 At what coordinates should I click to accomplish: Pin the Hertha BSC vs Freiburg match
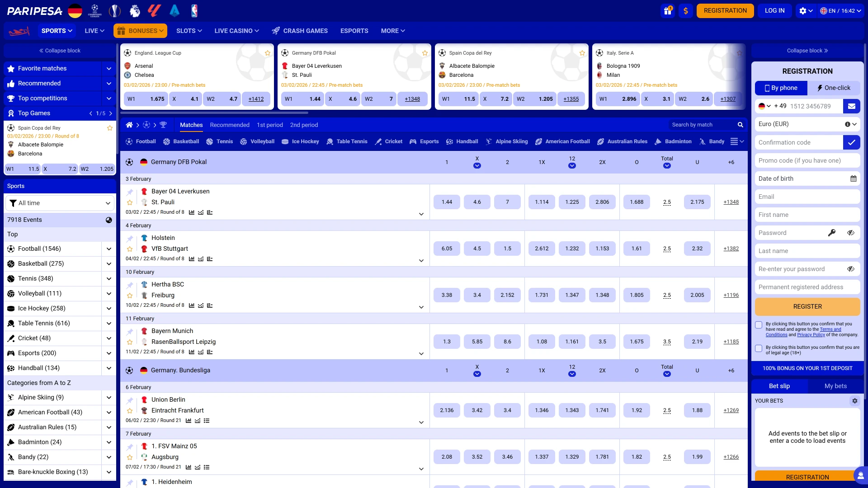pyautogui.click(x=130, y=285)
